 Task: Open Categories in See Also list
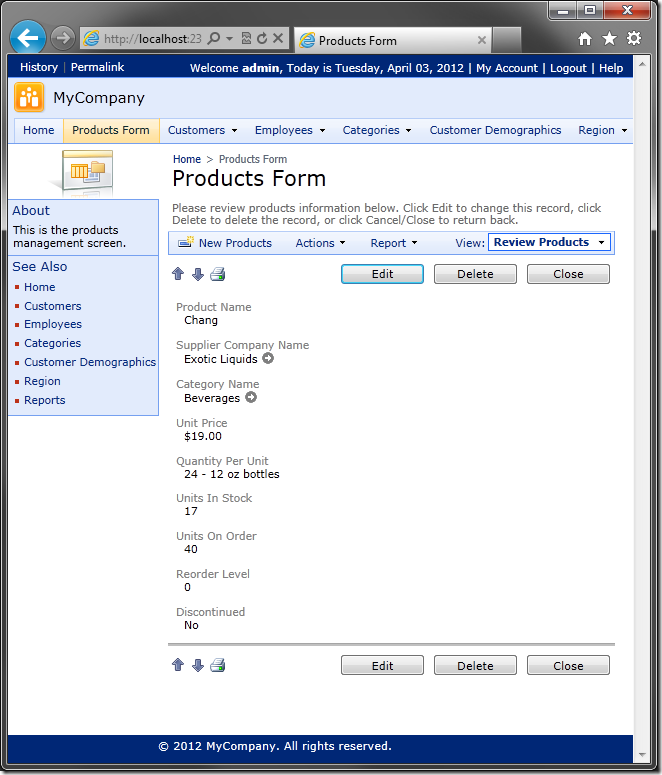[x=52, y=343]
